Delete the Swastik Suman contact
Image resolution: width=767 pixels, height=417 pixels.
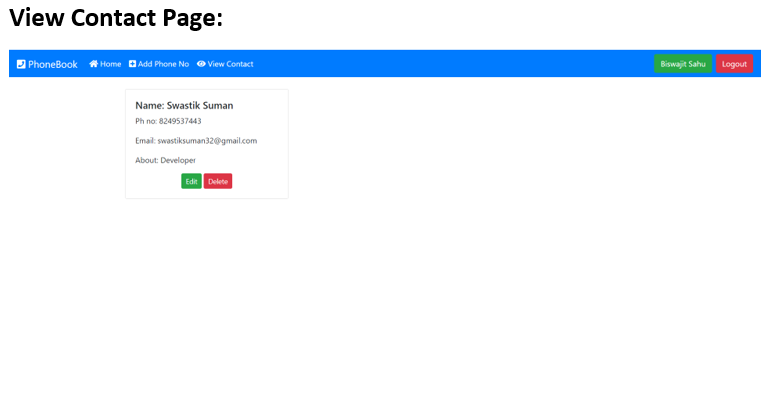[218, 181]
